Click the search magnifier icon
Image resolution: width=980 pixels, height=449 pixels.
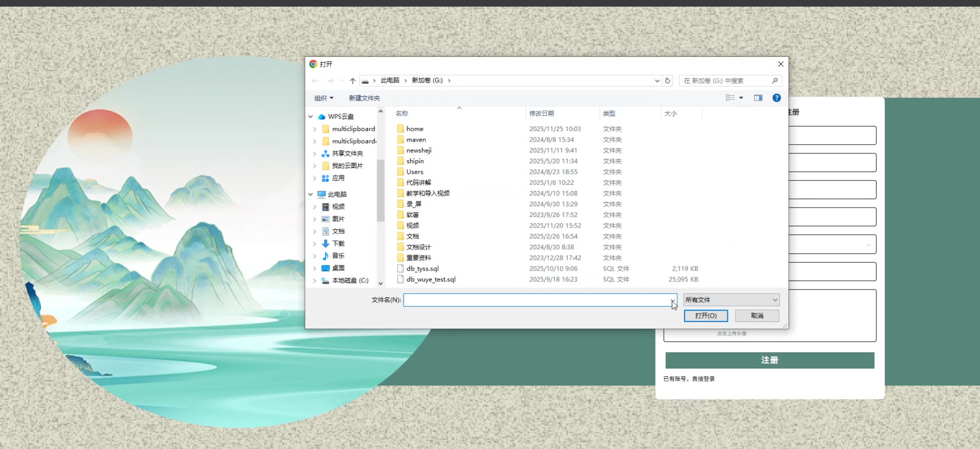(x=774, y=81)
